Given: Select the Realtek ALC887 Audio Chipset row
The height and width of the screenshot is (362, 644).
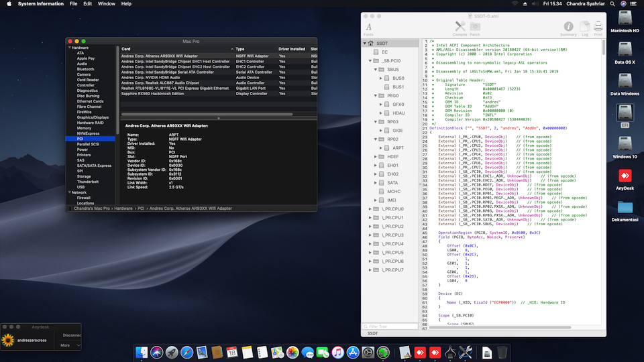Looking at the screenshot, I should point(219,83).
